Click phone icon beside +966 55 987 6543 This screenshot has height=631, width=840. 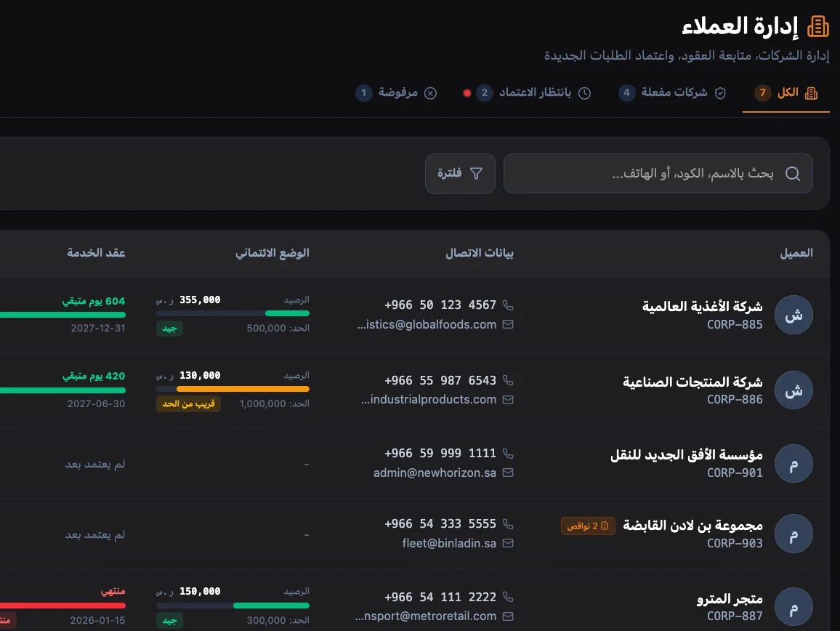[508, 380]
